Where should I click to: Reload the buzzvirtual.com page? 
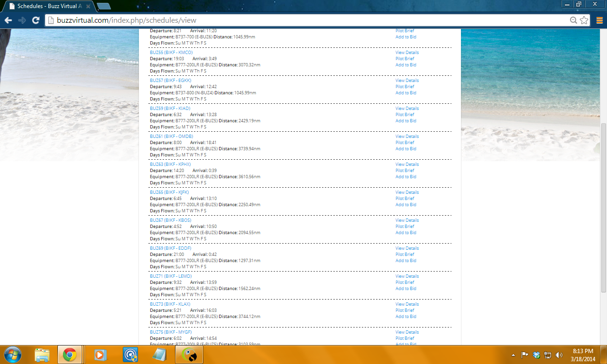[x=35, y=20]
